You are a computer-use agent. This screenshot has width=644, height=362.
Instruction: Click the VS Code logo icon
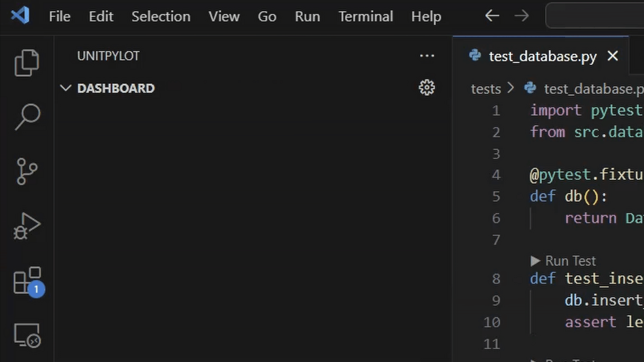[20, 16]
